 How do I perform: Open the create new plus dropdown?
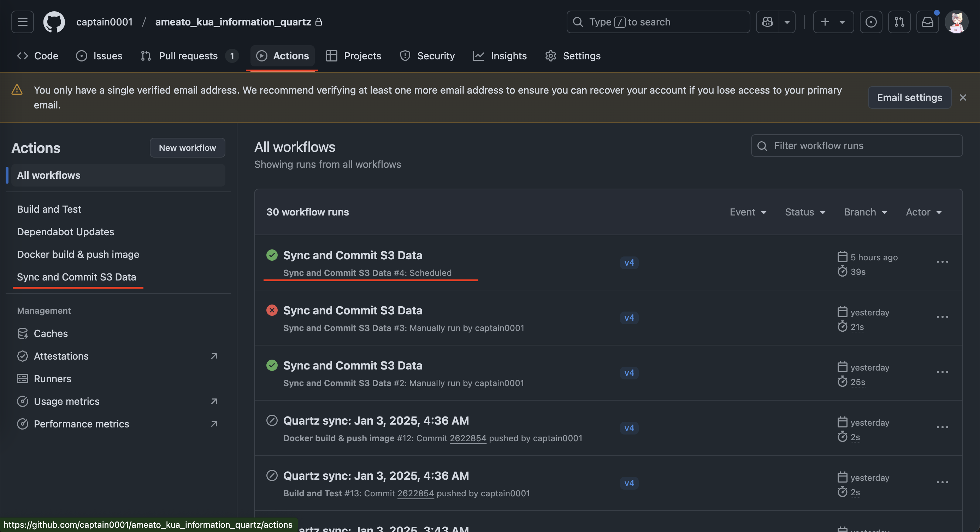coord(833,22)
